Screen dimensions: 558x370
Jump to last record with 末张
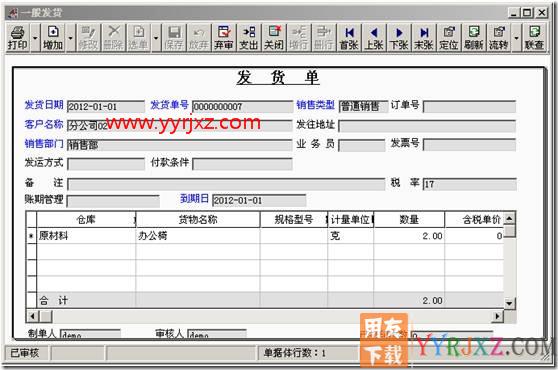pos(424,38)
